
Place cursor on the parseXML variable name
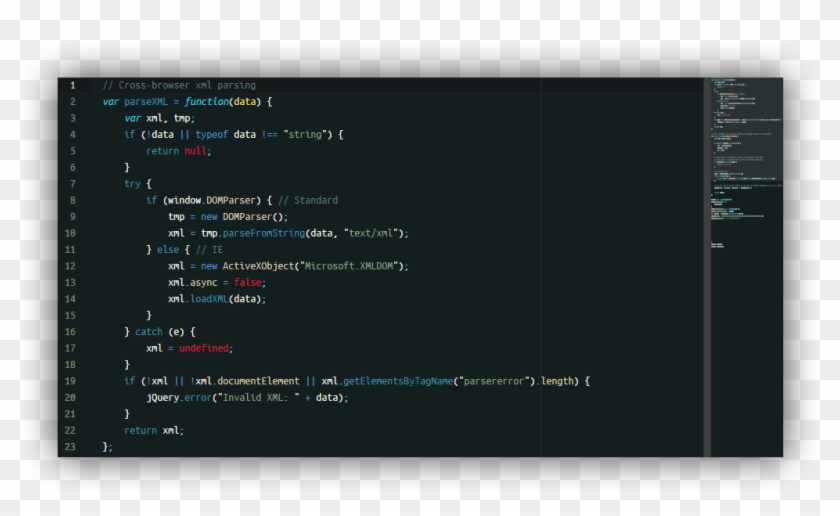coord(146,102)
